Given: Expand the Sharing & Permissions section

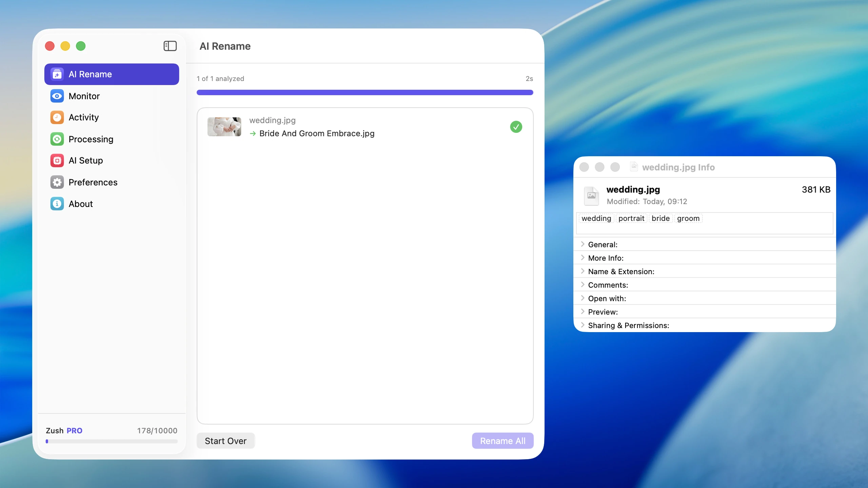Looking at the screenshot, I should click(583, 325).
